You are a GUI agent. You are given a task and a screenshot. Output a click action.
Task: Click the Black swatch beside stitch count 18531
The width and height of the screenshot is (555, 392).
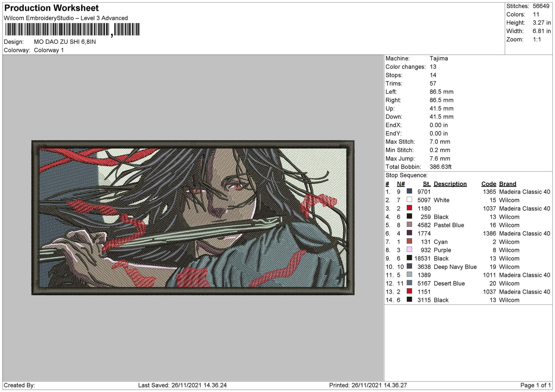409,258
